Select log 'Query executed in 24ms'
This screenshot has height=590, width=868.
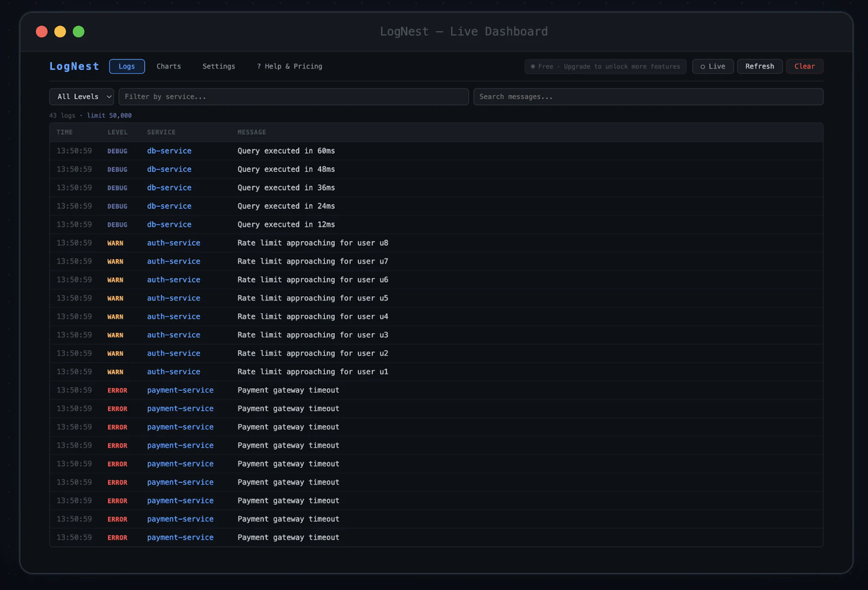pos(436,206)
